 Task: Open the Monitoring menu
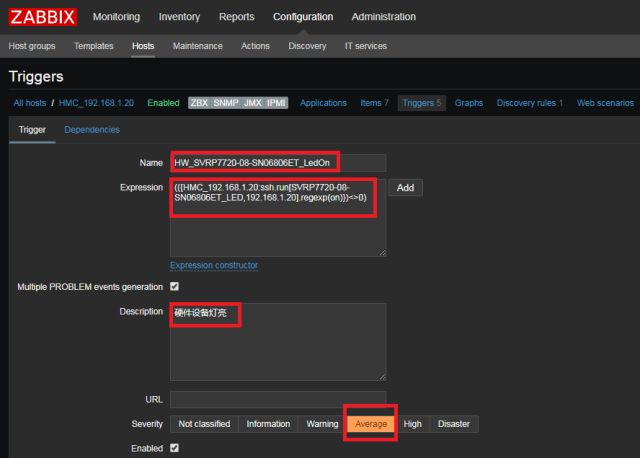[116, 17]
